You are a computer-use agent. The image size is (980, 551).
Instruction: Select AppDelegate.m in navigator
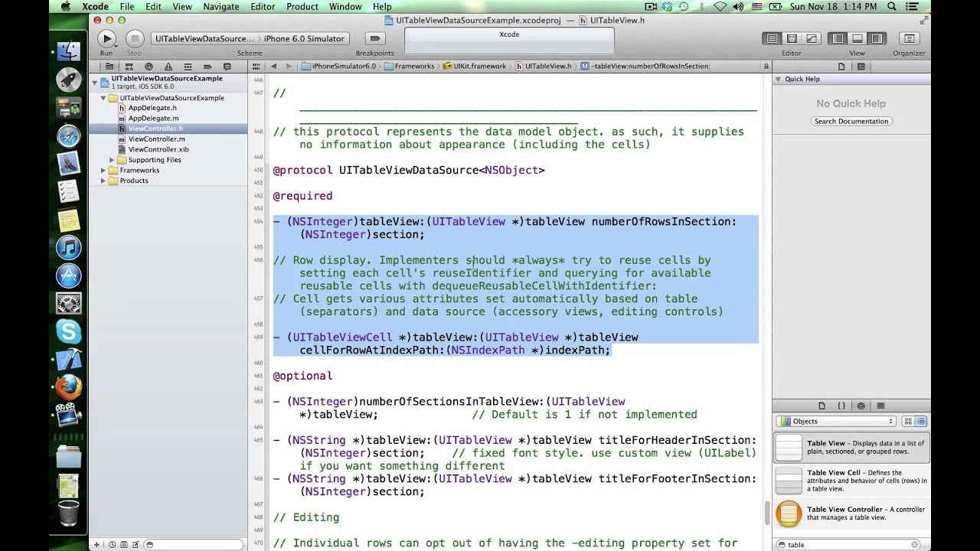click(153, 119)
